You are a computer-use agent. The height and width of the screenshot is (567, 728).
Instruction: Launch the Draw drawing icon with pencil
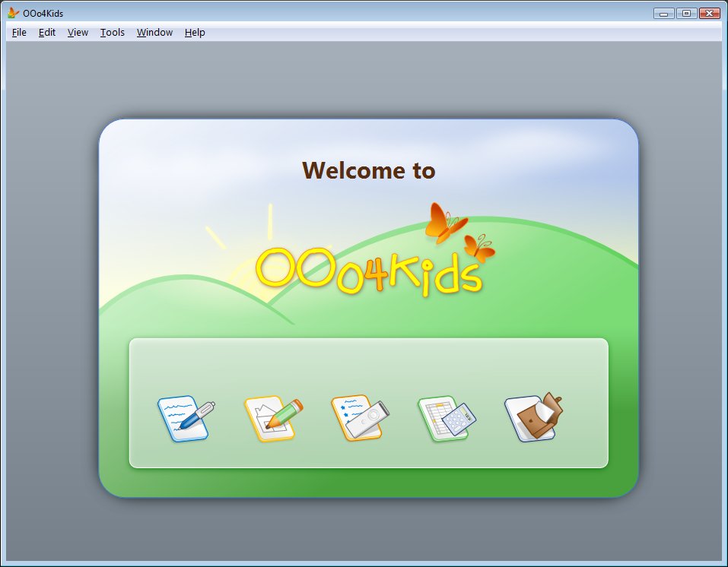pos(273,419)
